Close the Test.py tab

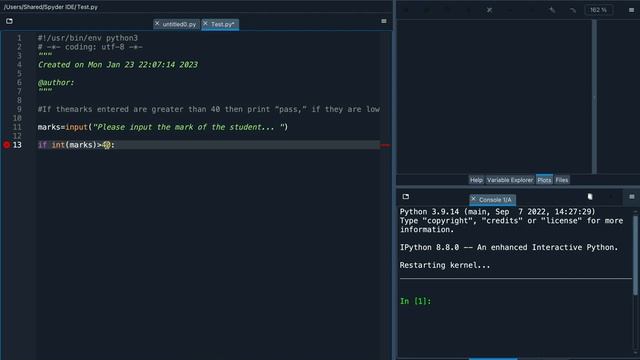tap(205, 24)
